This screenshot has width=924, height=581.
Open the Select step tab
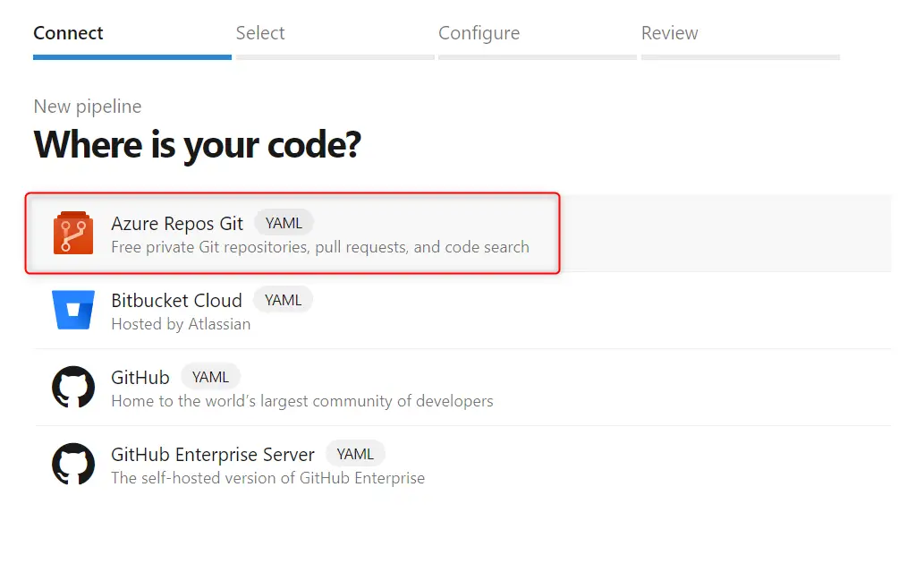pyautogui.click(x=335, y=40)
